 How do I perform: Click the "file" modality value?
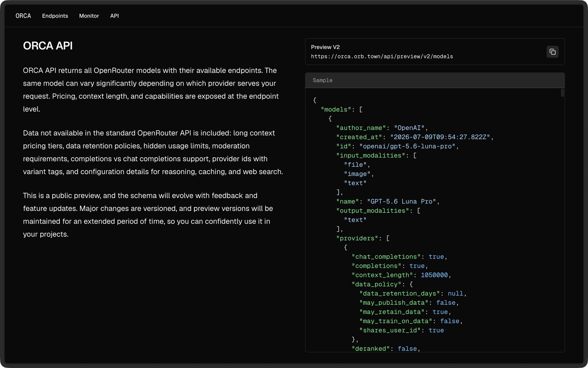(x=355, y=165)
